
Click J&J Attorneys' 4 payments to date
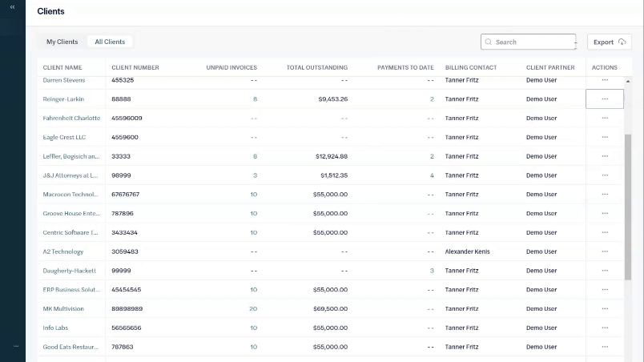point(432,175)
